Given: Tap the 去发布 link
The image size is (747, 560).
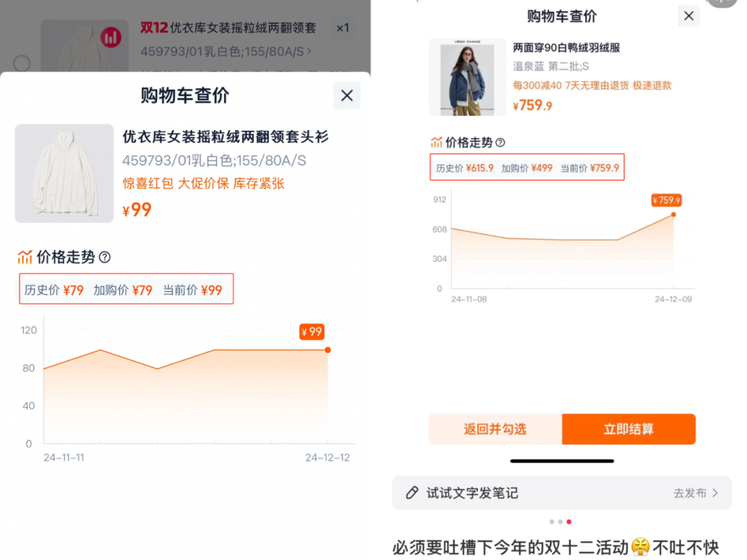Looking at the screenshot, I should click(x=690, y=493).
